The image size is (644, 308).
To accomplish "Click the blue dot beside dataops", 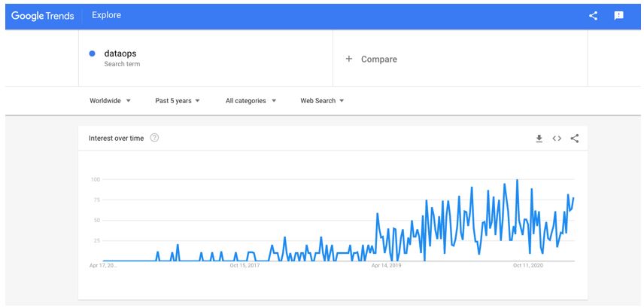I will click(93, 53).
